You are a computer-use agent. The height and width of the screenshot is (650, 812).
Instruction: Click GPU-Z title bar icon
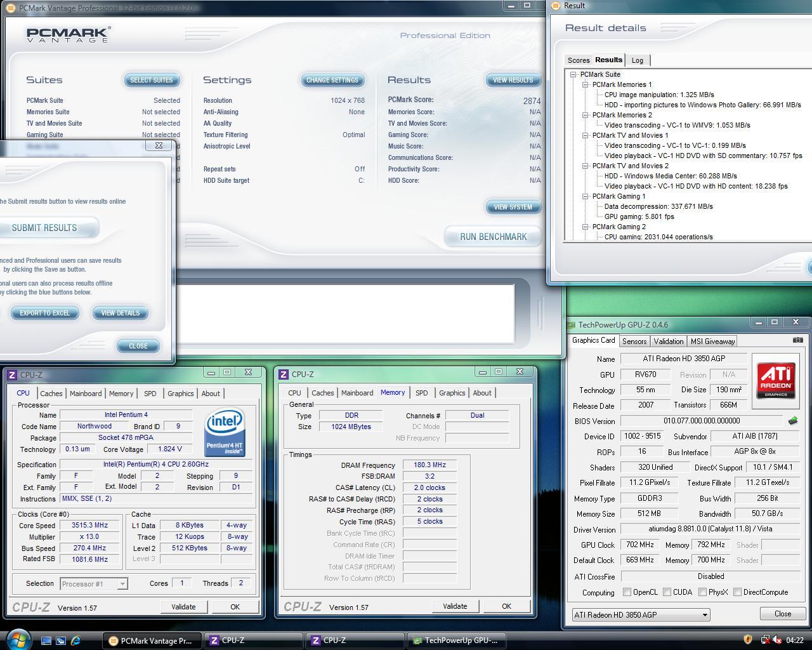click(572, 324)
